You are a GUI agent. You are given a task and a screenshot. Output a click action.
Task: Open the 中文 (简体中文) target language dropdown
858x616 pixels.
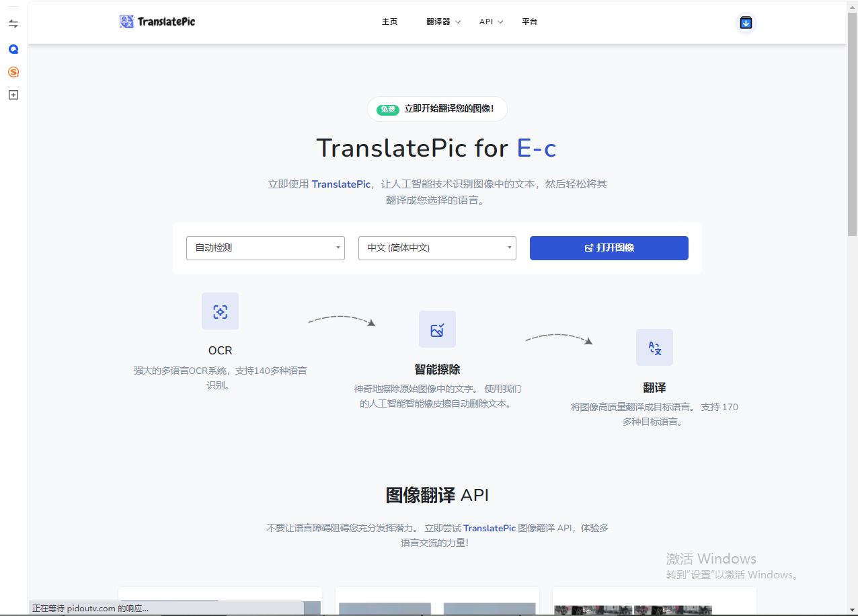[x=437, y=248]
